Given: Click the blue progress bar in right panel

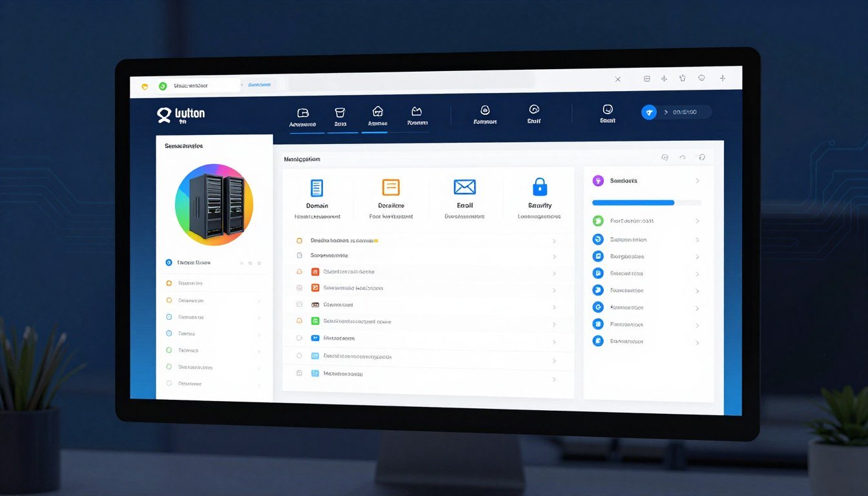Looking at the screenshot, I should [x=633, y=203].
